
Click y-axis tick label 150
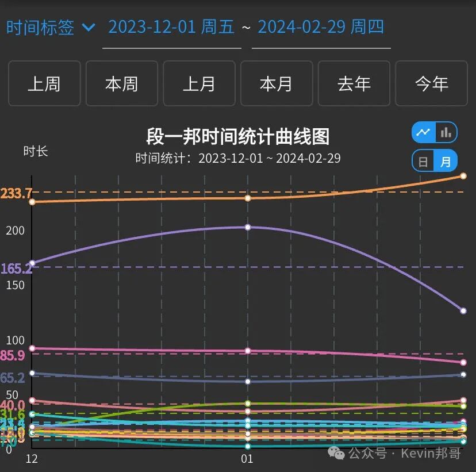(15, 285)
